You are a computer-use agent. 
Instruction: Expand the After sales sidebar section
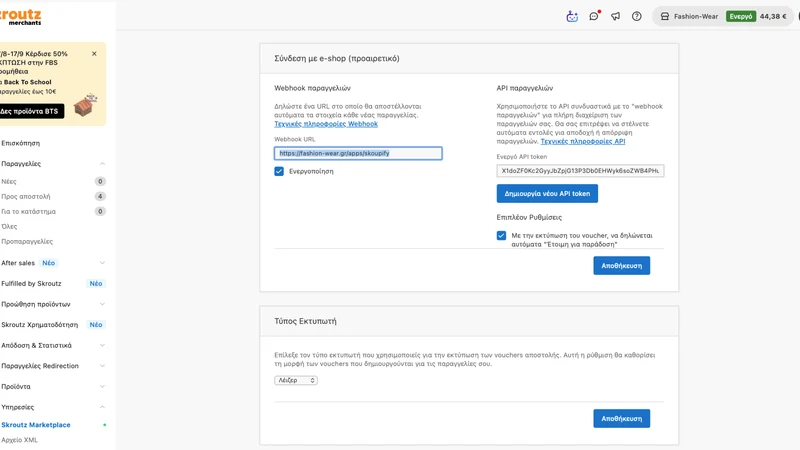(102, 263)
